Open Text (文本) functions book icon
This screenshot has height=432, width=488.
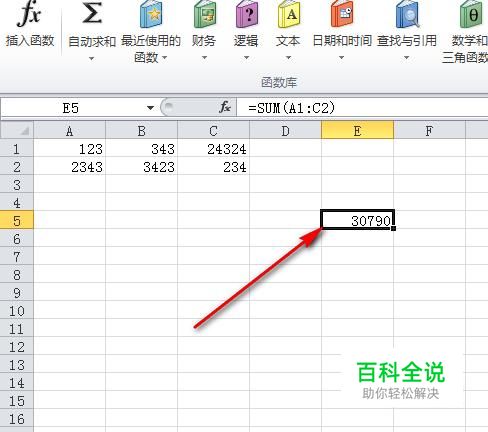[289, 14]
